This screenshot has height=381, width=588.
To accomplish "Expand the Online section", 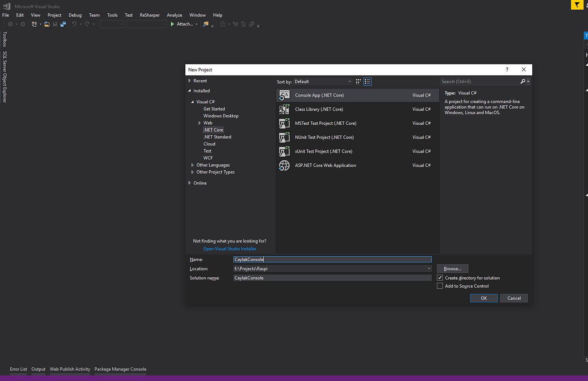I will click(x=189, y=183).
